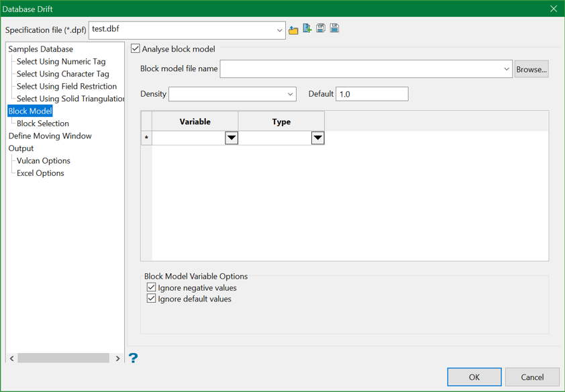
Task: Uncheck Ignore negative values
Action: point(152,287)
